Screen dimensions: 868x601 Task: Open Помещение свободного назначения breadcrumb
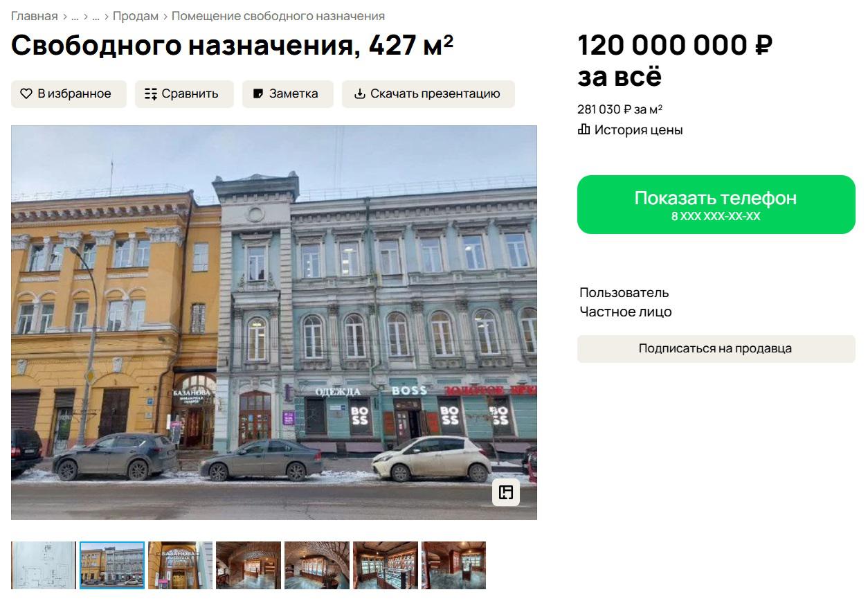278,16
